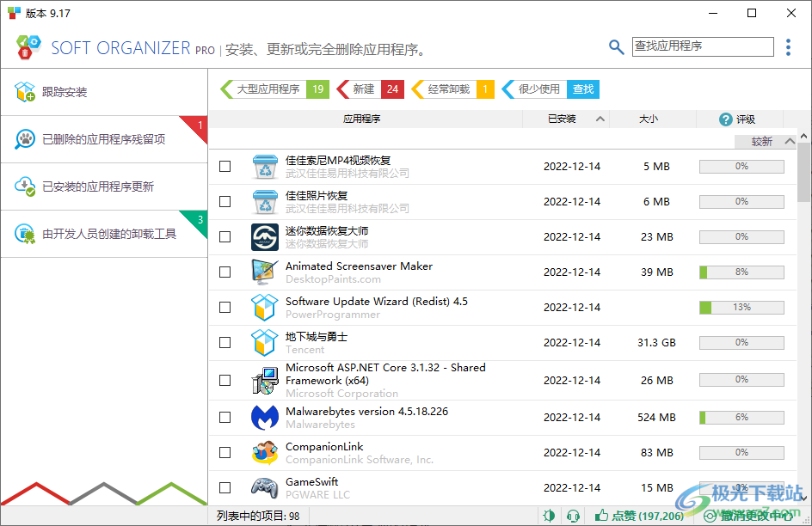
Task: Click the bug icon in status bar
Action: click(549, 516)
